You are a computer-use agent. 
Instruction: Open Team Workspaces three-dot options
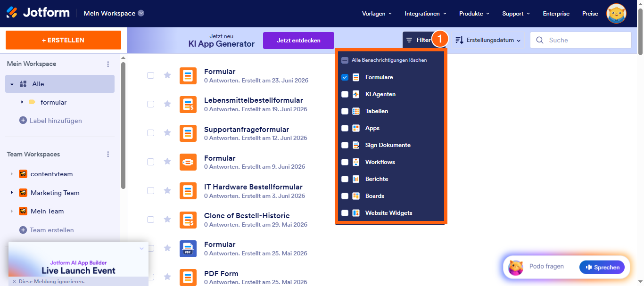coord(108,155)
